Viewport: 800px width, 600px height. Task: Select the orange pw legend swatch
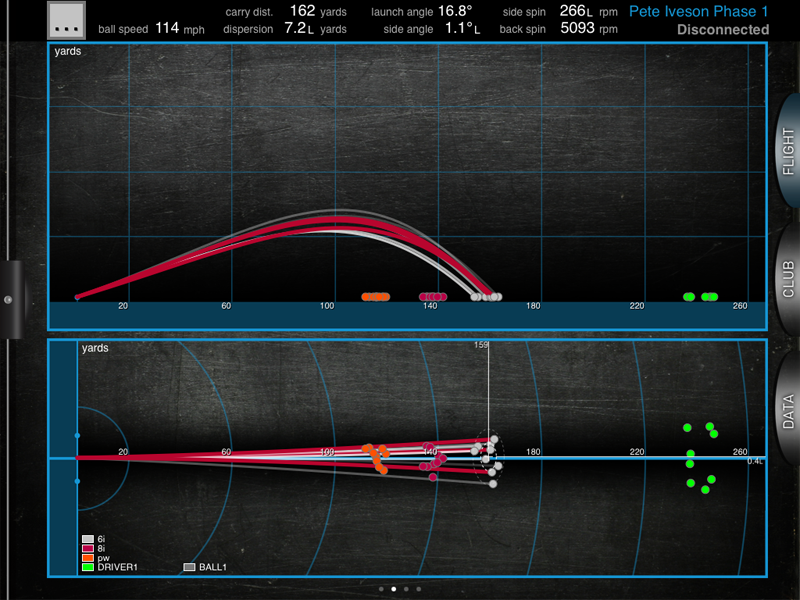[87, 558]
